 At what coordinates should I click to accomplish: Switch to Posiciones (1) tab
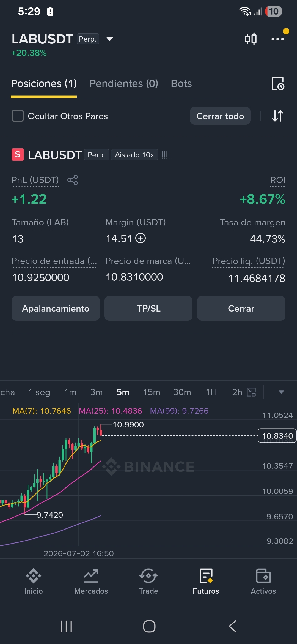(x=44, y=83)
